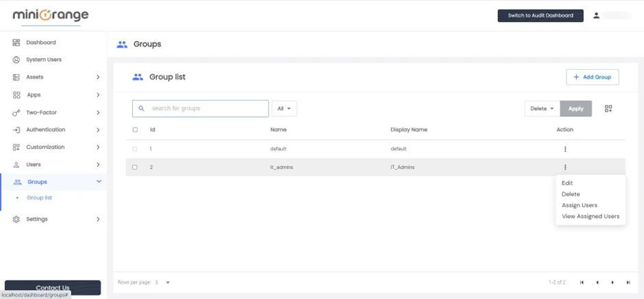Toggle the select-all groups checkbox
Screen dimensions: 644x299
tap(135, 129)
